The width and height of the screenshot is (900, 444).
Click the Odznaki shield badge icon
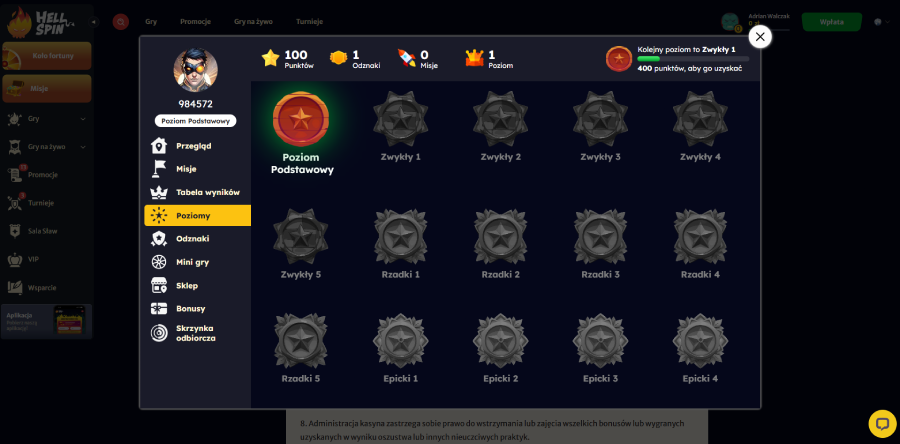159,239
